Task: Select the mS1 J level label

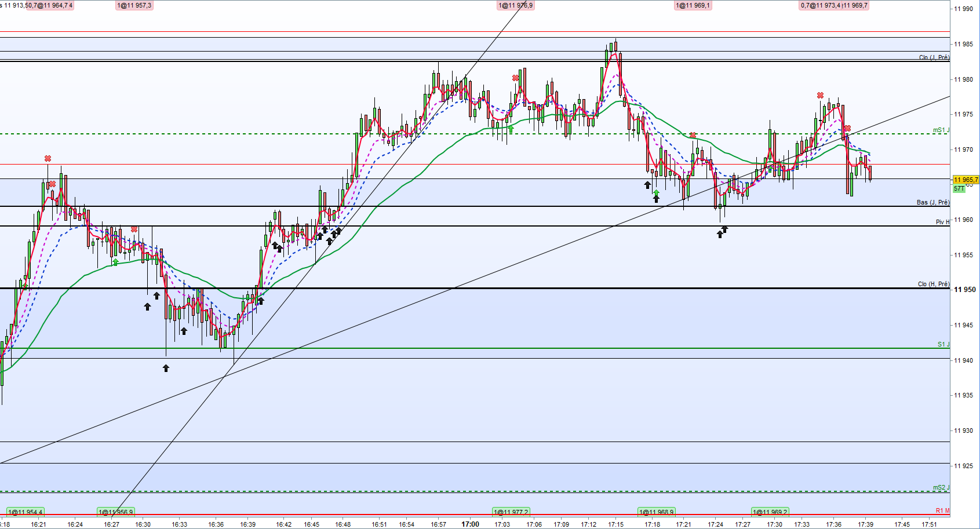Action: [x=941, y=130]
